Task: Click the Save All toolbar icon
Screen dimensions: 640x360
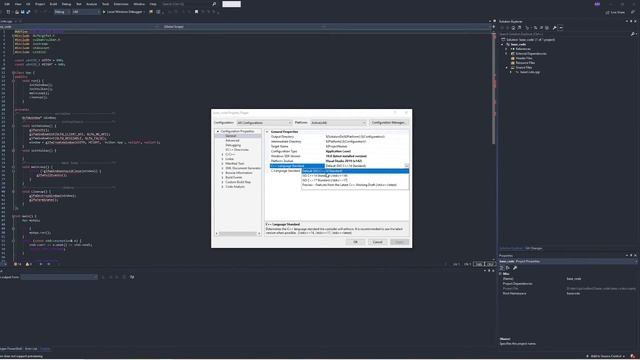Action: click(28, 12)
